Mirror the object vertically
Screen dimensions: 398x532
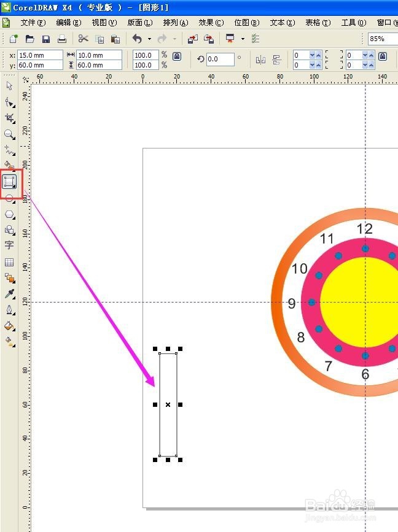(277, 60)
